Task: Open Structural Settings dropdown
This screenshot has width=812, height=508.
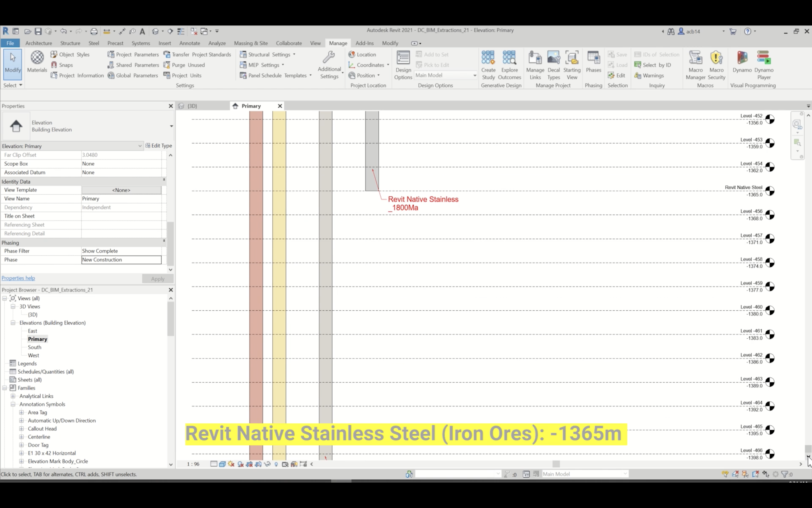Action: point(268,54)
